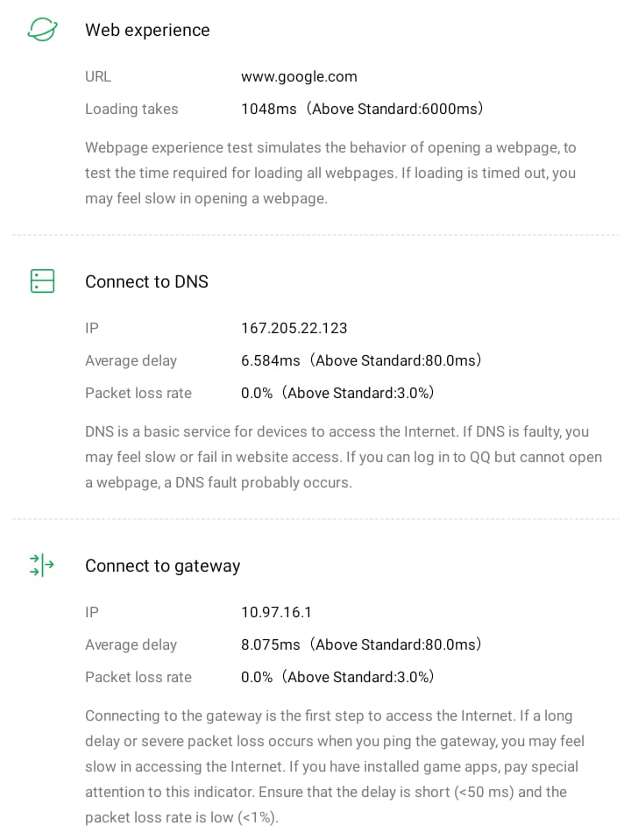Screen dimensions: 631x840
Task: Click the webpage experience test description paragraph
Action: 330,173
